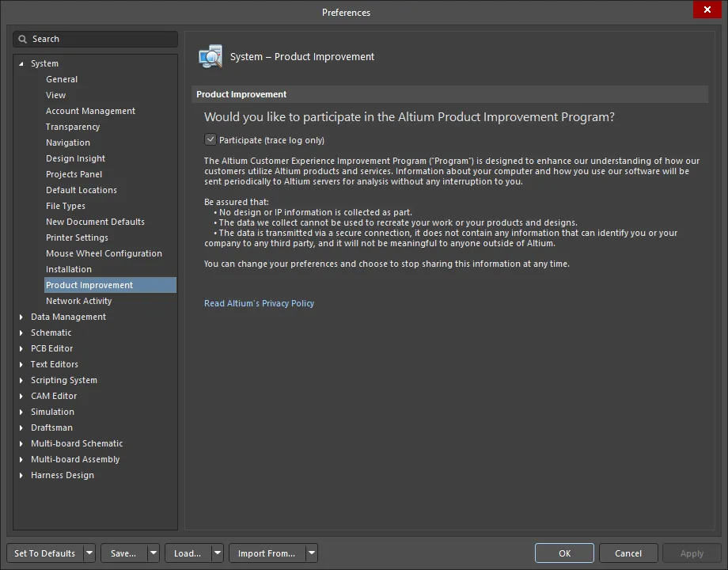Click the Cancel button

(628, 553)
